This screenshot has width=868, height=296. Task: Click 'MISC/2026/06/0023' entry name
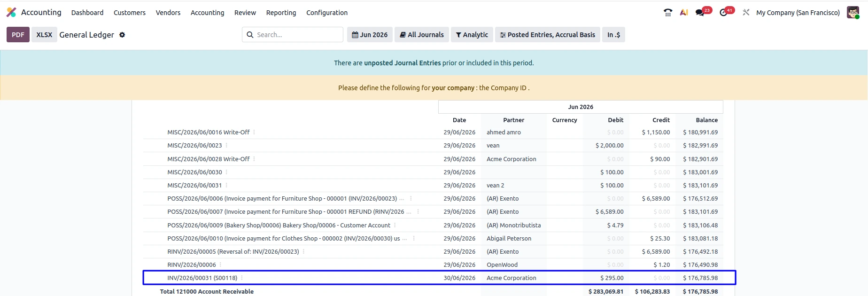[194, 146]
